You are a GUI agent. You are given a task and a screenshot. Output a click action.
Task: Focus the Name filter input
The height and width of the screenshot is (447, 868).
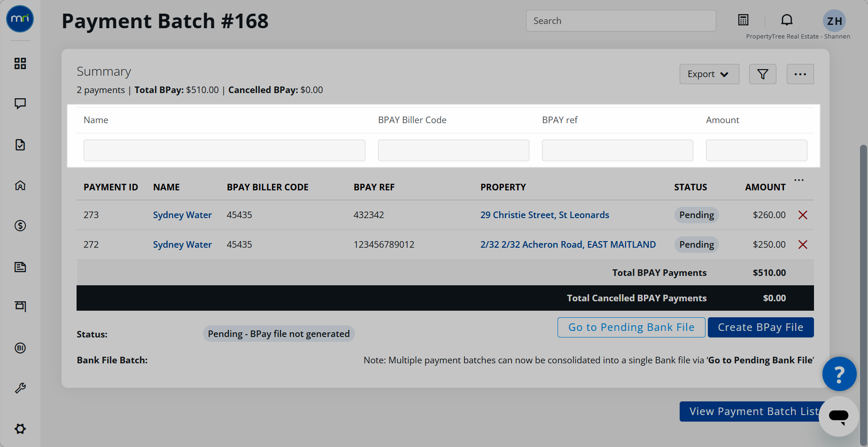[x=225, y=150]
